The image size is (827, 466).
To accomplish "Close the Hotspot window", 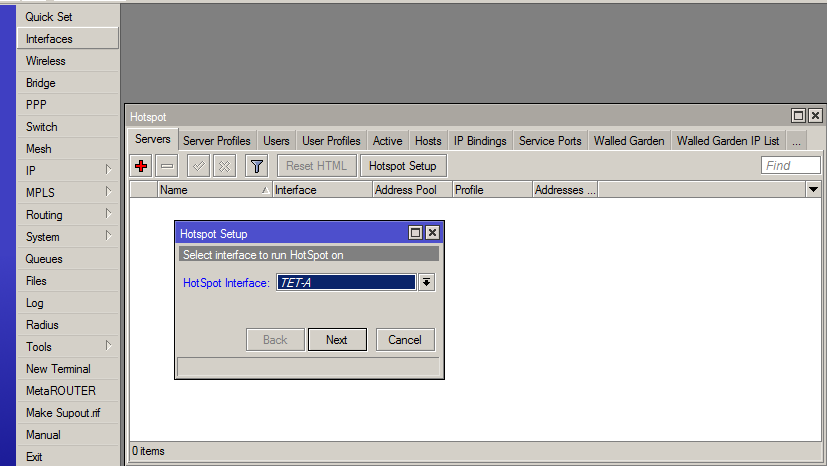I will point(815,115).
